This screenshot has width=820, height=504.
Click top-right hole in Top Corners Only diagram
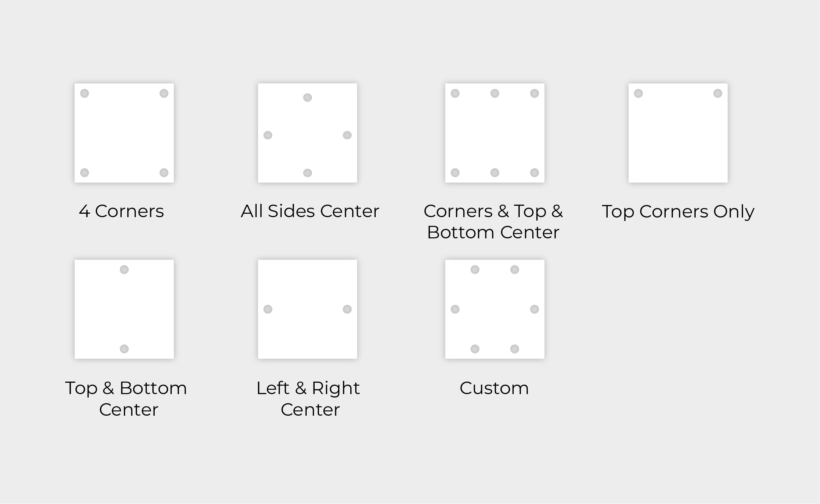718,93
